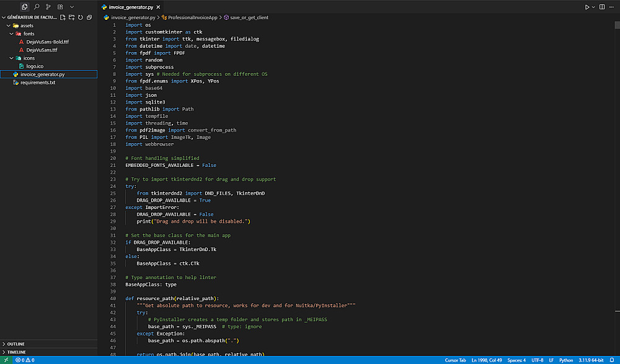
Task: Expand the OUTLINE section
Action: coord(16,344)
